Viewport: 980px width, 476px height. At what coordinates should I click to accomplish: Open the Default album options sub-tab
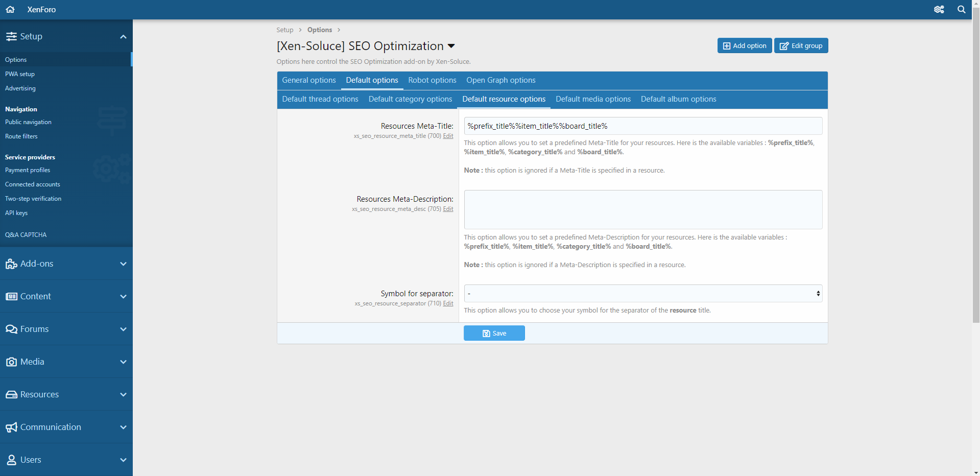click(678, 99)
